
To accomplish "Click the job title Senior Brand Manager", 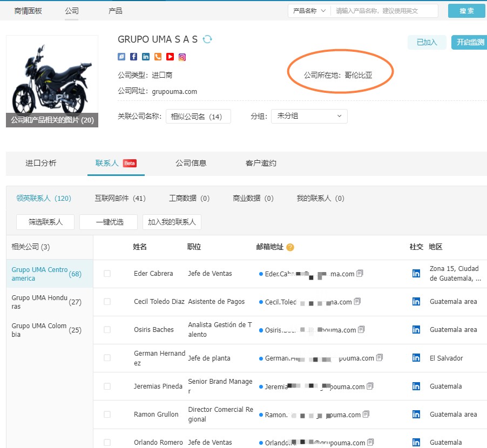I will pyautogui.click(x=220, y=386).
